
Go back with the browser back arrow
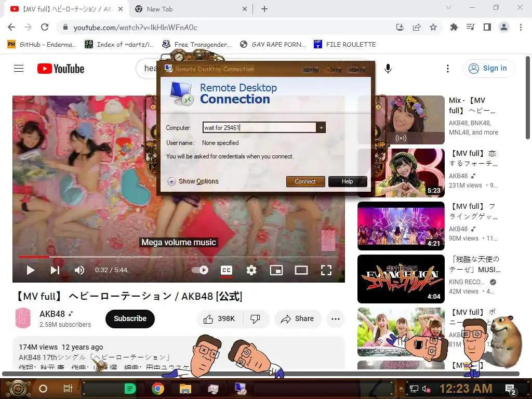coord(11,27)
